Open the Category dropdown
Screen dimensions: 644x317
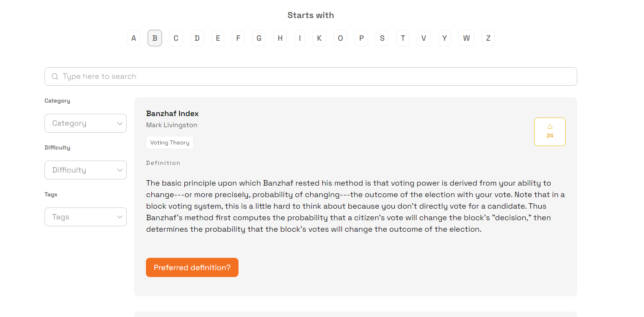[86, 123]
